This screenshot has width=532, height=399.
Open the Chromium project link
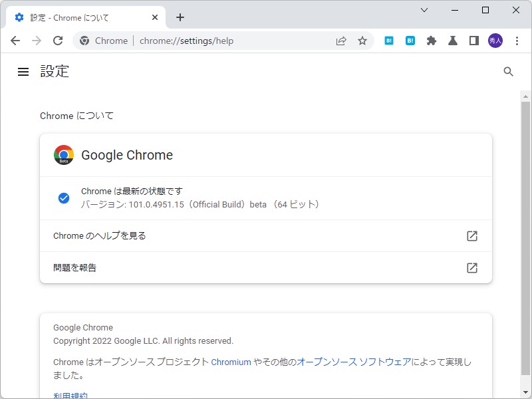click(231, 362)
